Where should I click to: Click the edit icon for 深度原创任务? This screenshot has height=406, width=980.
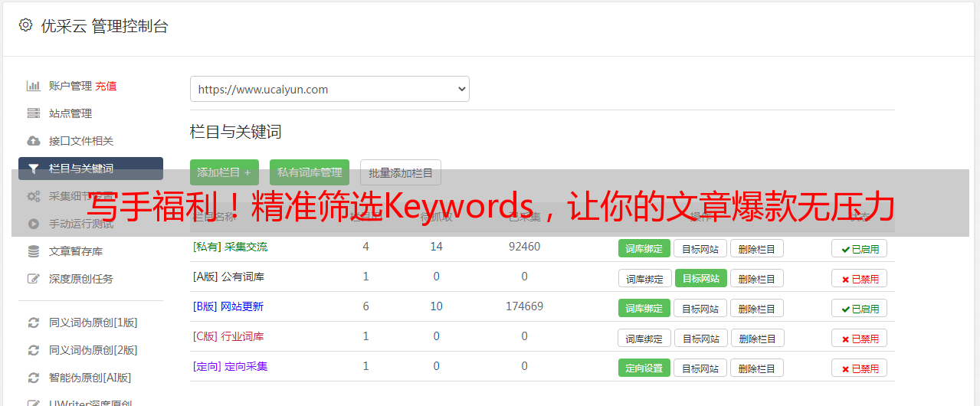point(33,279)
